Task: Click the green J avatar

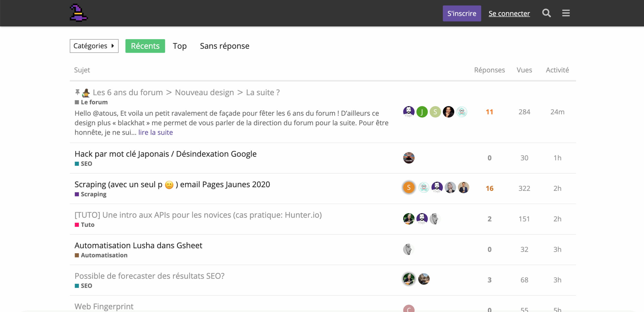Action: click(422, 112)
